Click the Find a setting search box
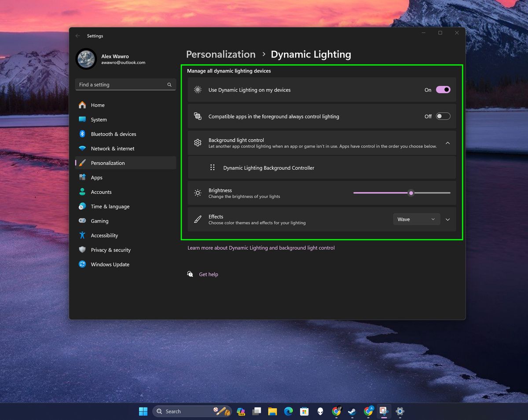This screenshot has width=528, height=420. pos(125,84)
